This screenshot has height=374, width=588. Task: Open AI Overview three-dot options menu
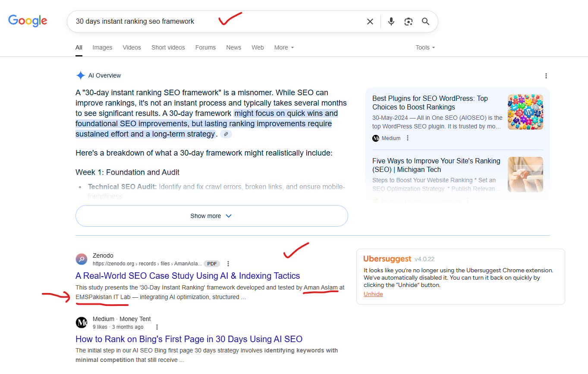[546, 76]
